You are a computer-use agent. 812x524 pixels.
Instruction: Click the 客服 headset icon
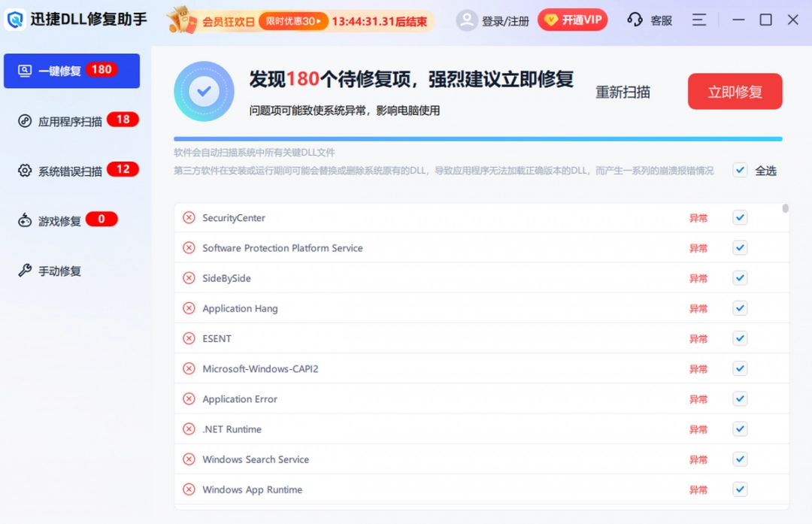click(635, 20)
